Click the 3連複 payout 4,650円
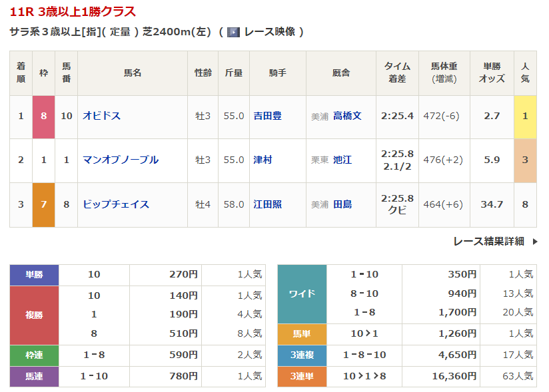The width and height of the screenshot is (549, 392). tap(458, 355)
